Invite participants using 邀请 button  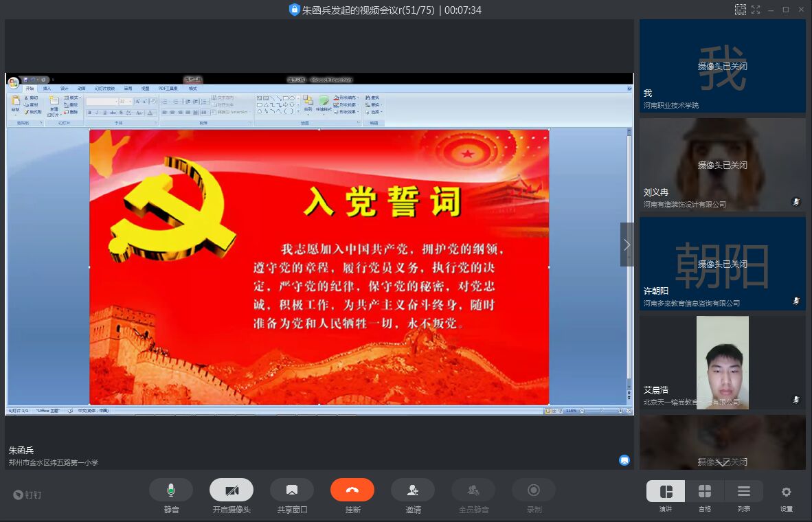pyautogui.click(x=413, y=490)
